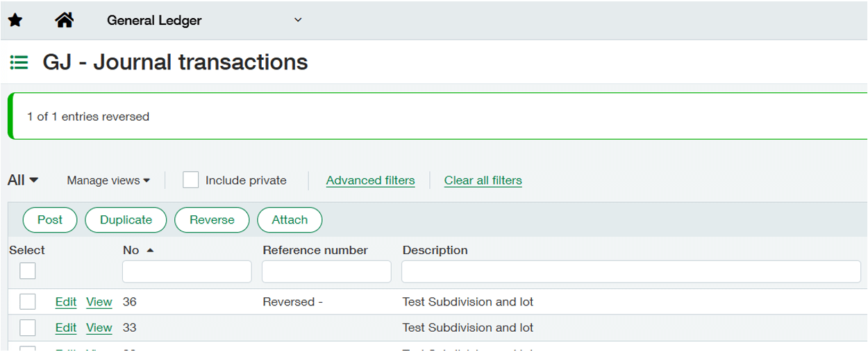Expand the All views dropdown
This screenshot has height=352, width=868.
point(23,181)
